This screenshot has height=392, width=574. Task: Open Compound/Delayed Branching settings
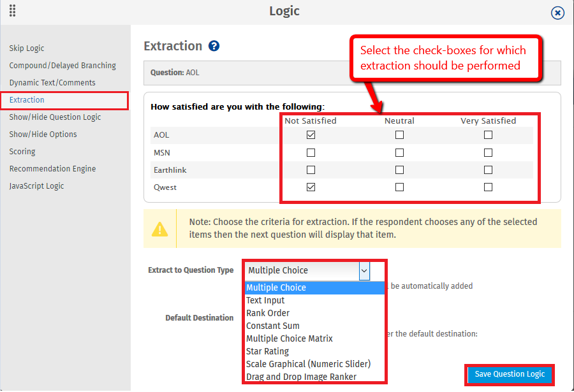click(x=62, y=65)
